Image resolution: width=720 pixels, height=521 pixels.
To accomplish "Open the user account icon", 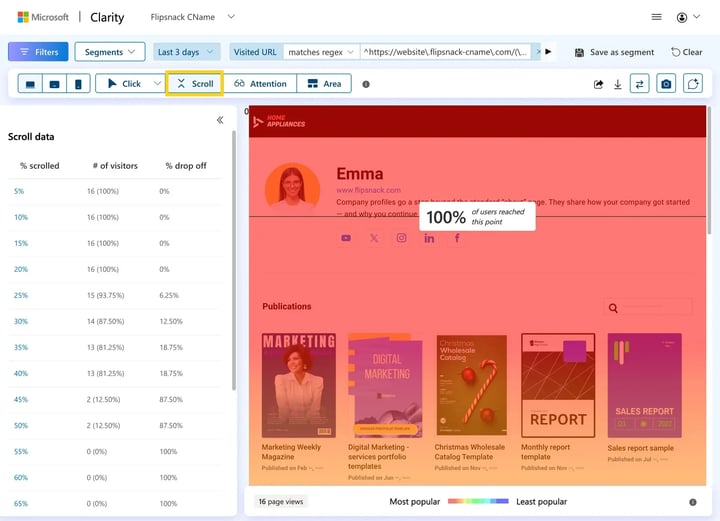I will [681, 17].
